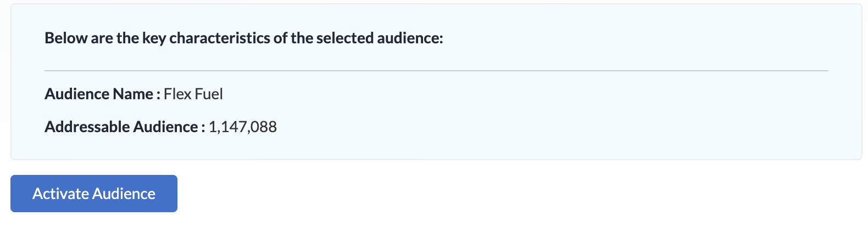Select the 1,147,088 audience count value
868x227 pixels.
[243, 127]
